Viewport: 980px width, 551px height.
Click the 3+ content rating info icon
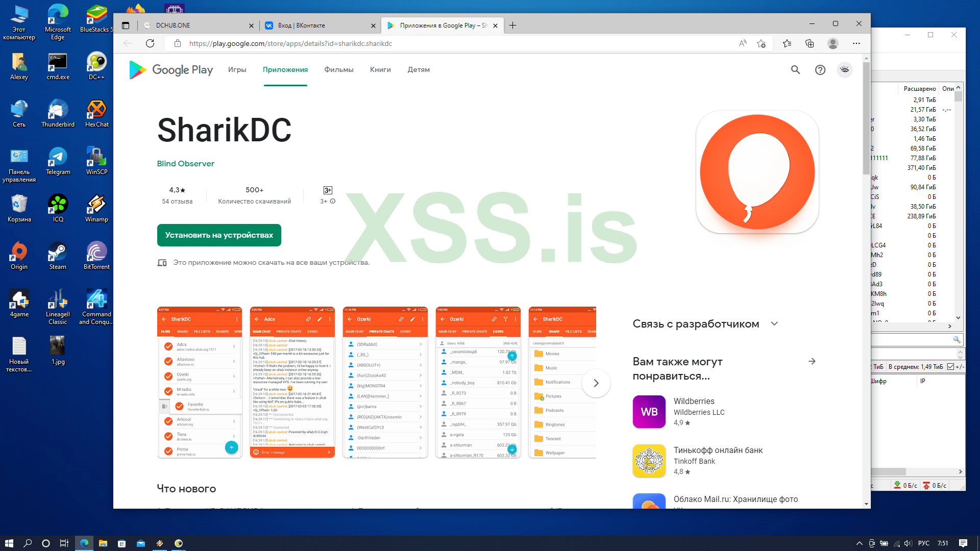click(333, 202)
